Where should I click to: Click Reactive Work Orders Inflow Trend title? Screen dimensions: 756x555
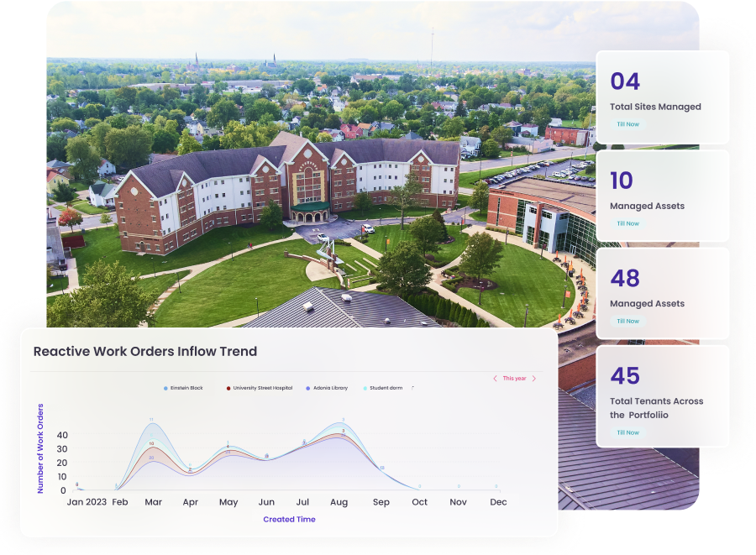tap(145, 352)
